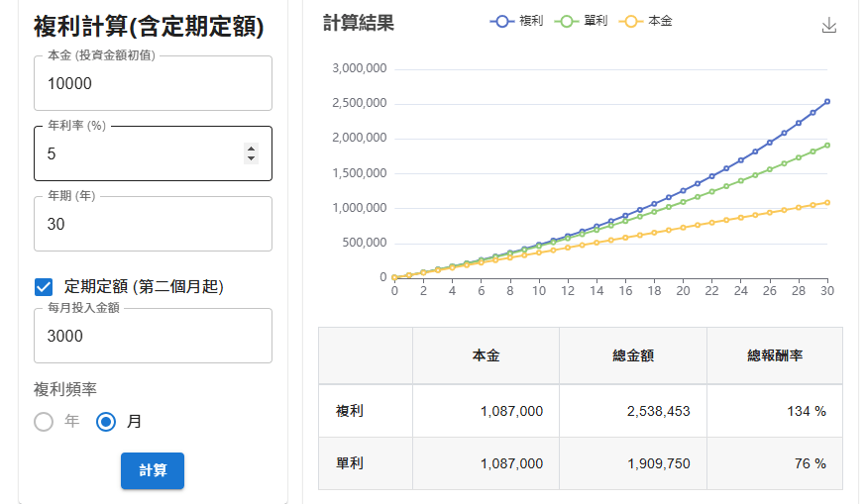
Task: Click the 1,909,750 total amount cell
Action: click(x=633, y=463)
